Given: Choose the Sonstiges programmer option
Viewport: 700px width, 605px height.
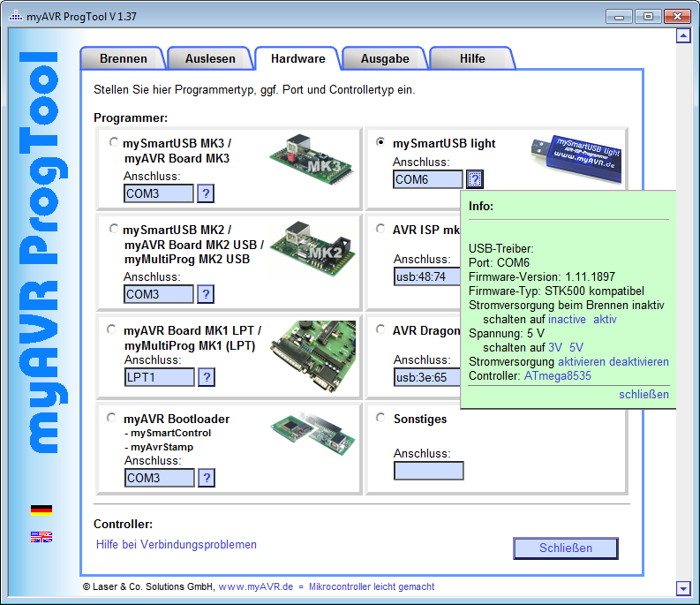Looking at the screenshot, I should (381, 419).
